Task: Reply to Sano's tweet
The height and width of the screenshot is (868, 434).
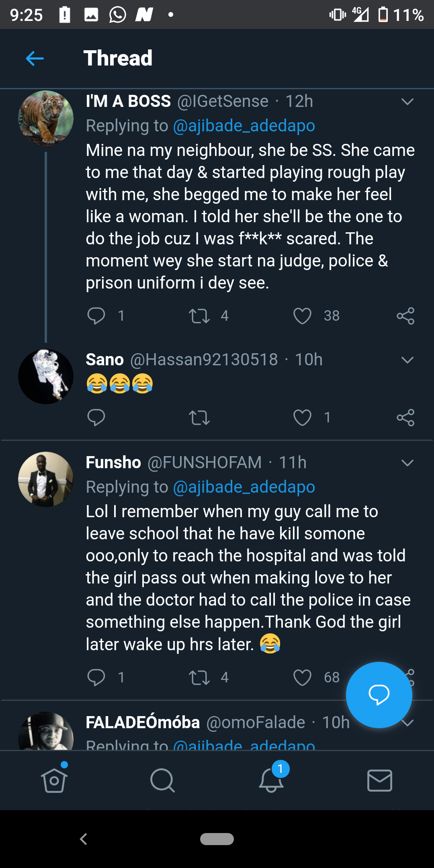Action: click(x=96, y=418)
